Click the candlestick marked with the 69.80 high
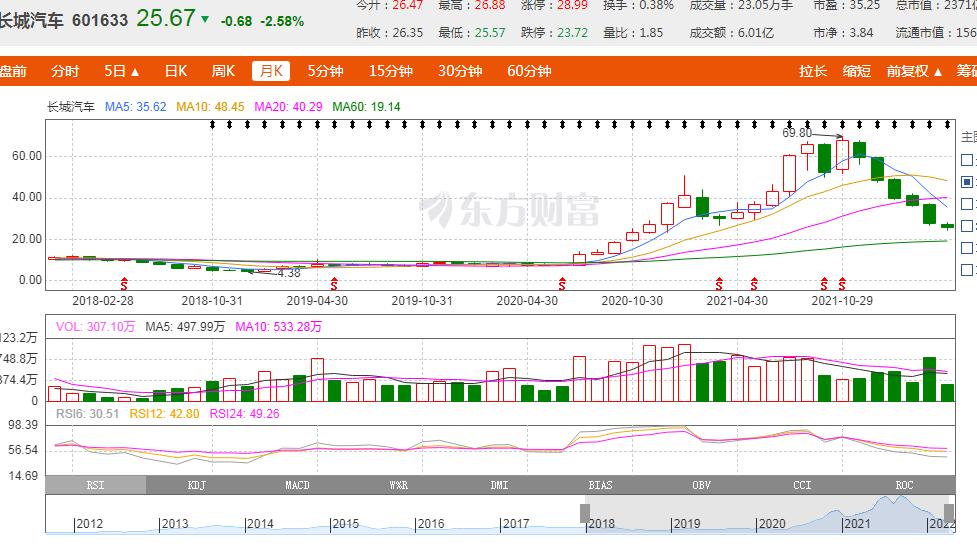The height and width of the screenshot is (547, 977). pos(842,155)
